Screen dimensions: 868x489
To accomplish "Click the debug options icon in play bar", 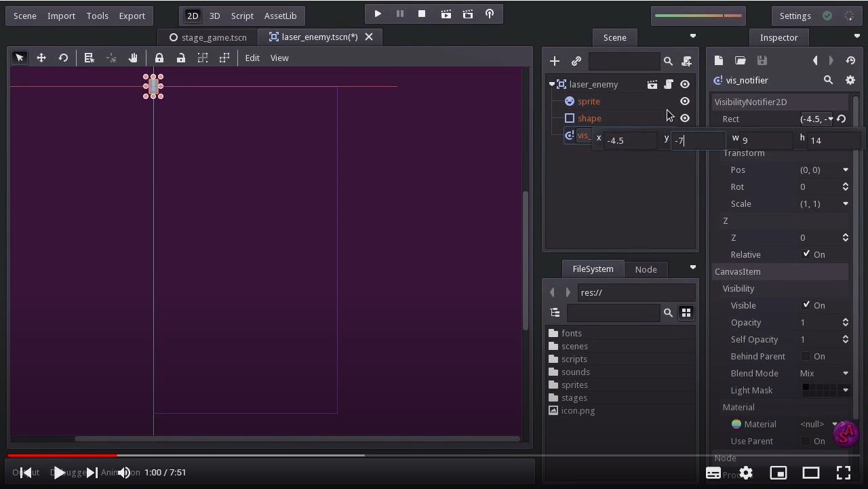I will [x=490, y=14].
